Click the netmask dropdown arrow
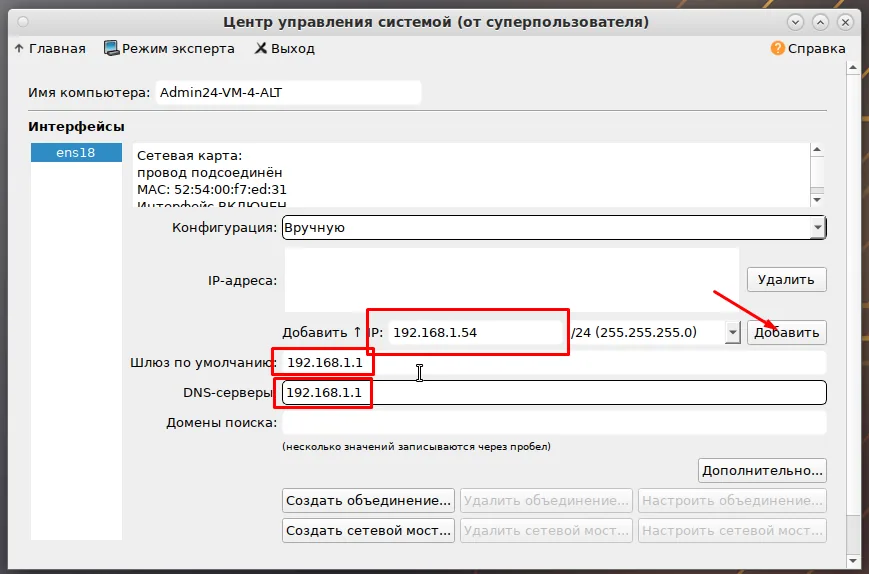 pyautogui.click(x=733, y=332)
